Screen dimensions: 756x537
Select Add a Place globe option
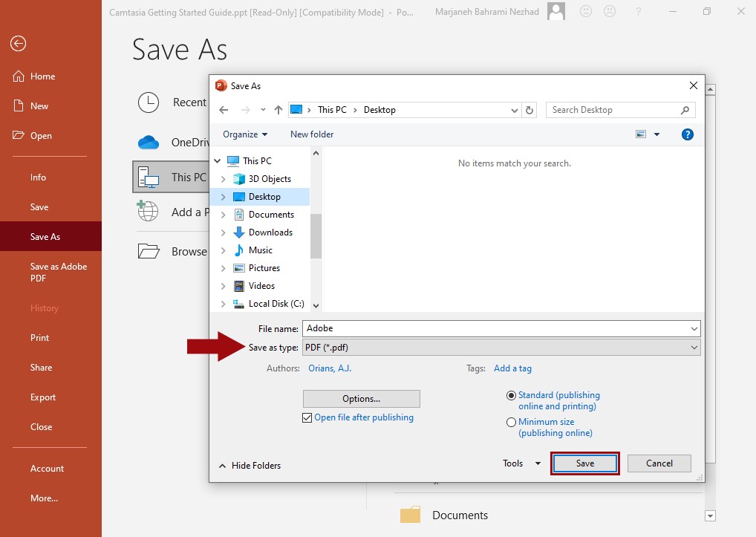[172, 212]
